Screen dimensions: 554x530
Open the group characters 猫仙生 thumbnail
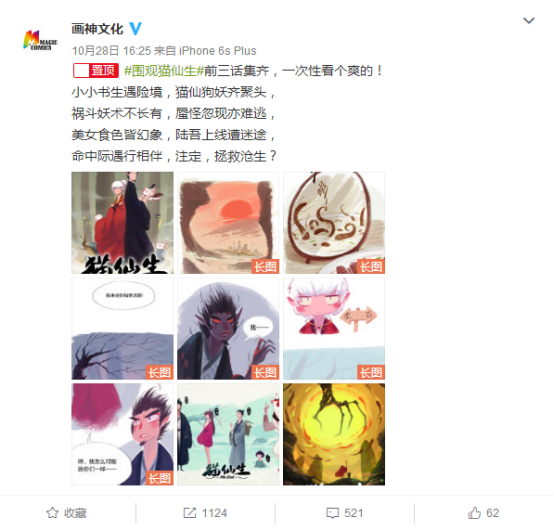point(228,434)
